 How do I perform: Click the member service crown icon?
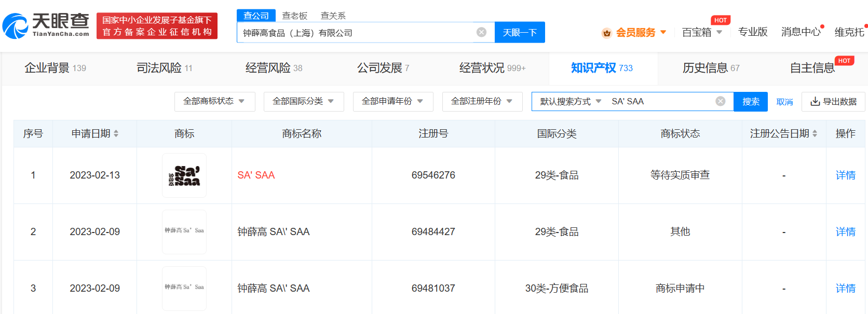[x=606, y=33]
